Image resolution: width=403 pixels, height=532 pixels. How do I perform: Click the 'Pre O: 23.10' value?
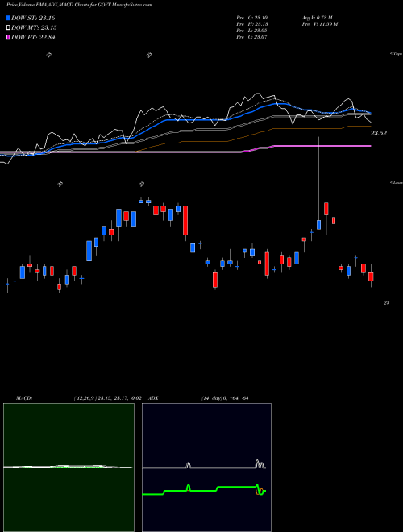tap(251, 17)
